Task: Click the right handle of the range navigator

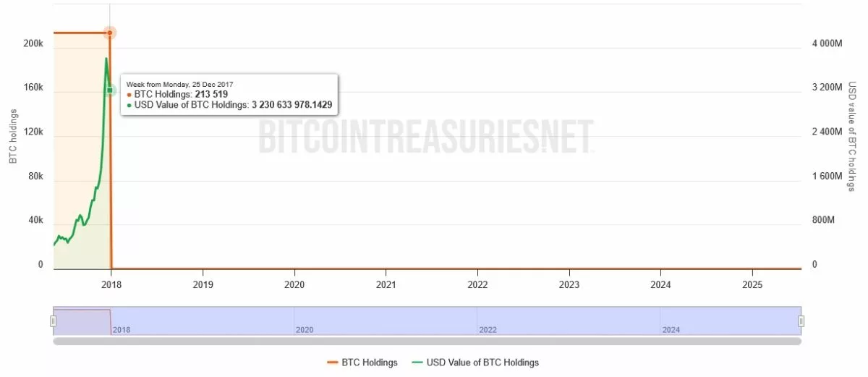Action: (x=801, y=321)
